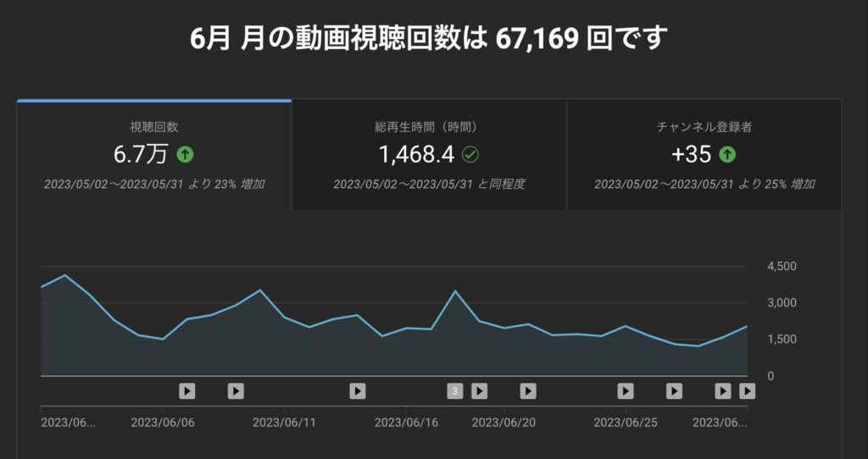The height and width of the screenshot is (459, 868).
Task: Click the 4,500 value on the vertical axis
Action: pos(782,266)
